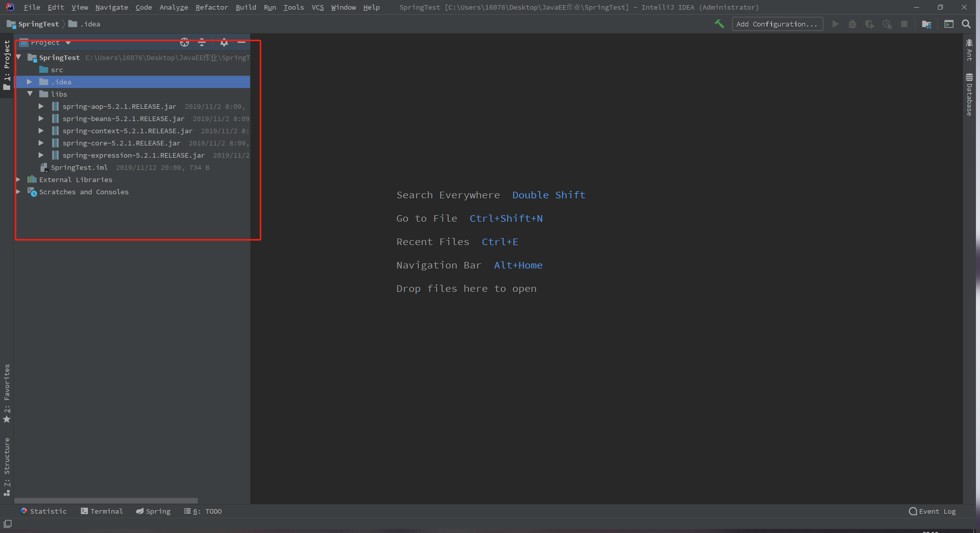Toggle the Ant tool window

point(969,50)
